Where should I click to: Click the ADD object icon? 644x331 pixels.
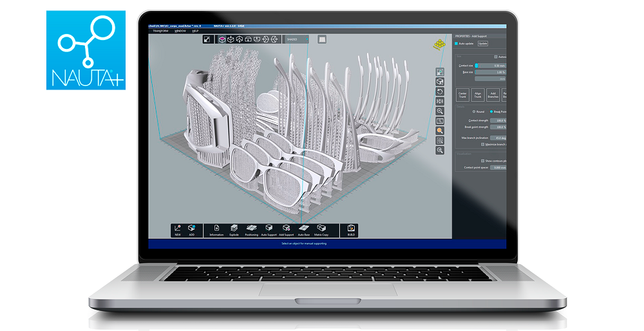coord(191,230)
